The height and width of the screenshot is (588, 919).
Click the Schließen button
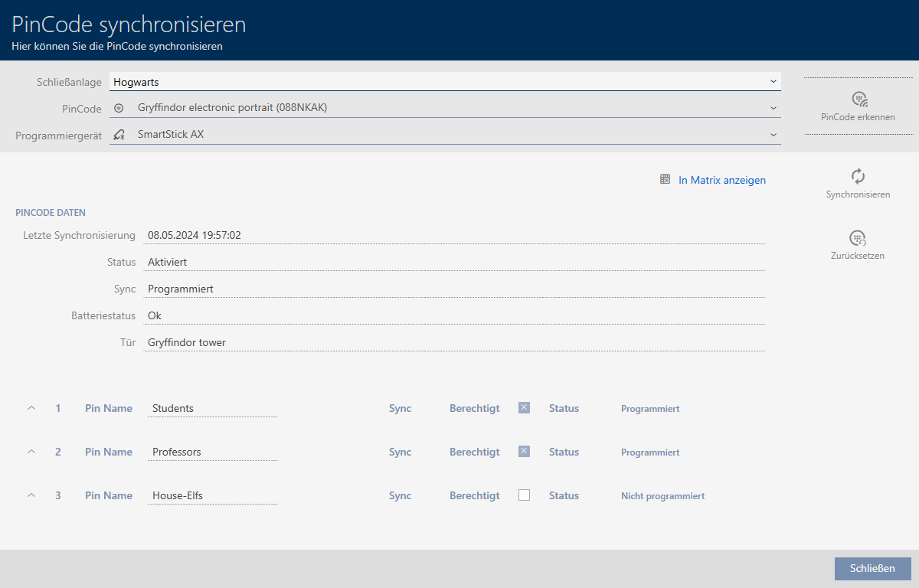coord(872,568)
